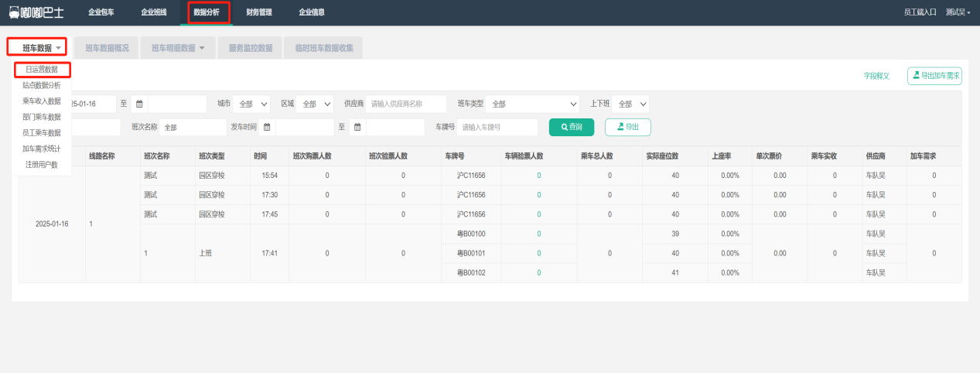
Task: Open the 字段释义 link
Action: pyautogui.click(x=876, y=76)
